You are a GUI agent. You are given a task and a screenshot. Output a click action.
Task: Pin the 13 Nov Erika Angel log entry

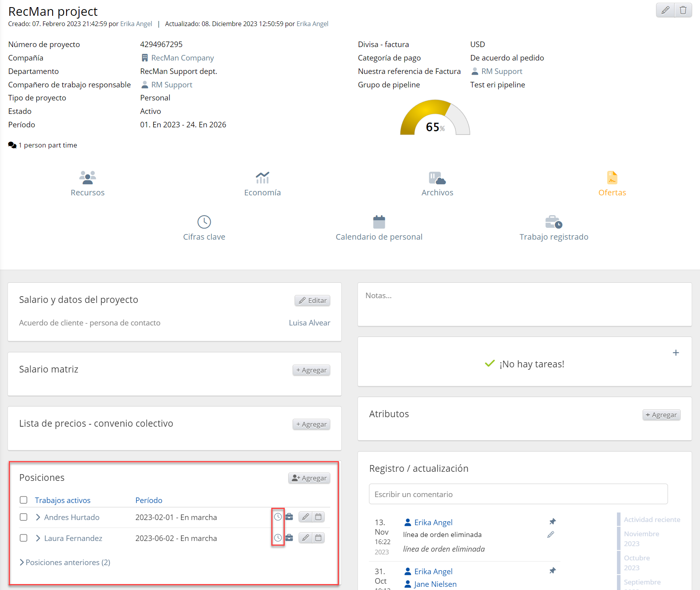click(552, 522)
